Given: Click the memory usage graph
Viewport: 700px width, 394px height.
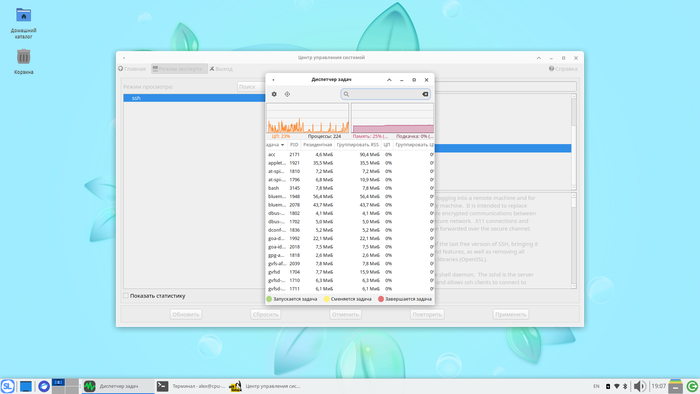Looking at the screenshot, I should [x=392, y=118].
